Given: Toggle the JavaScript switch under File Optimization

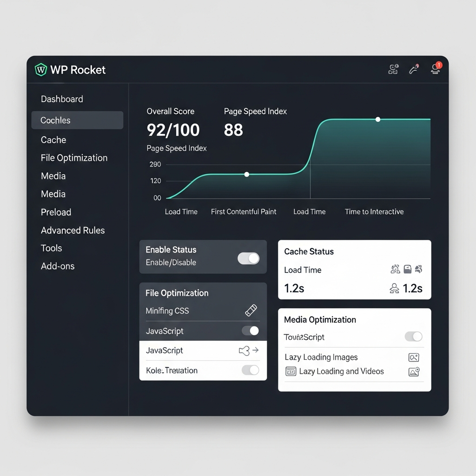Looking at the screenshot, I should pyautogui.click(x=251, y=331).
